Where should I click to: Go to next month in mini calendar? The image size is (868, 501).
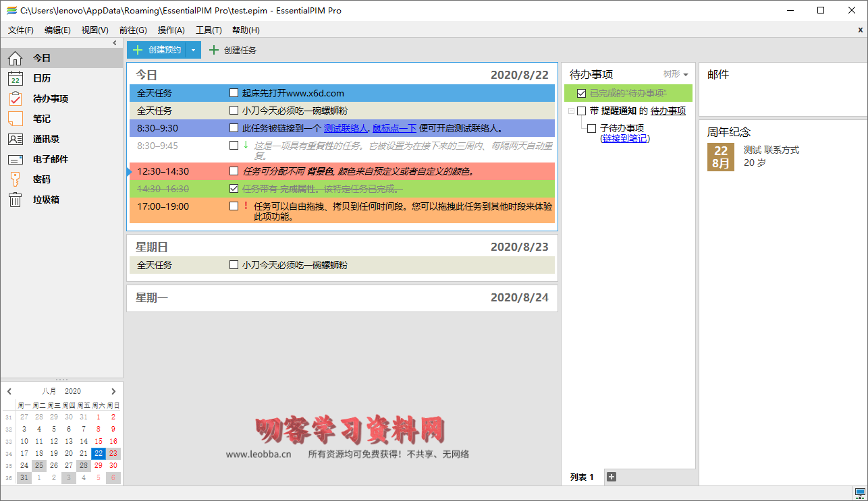point(113,391)
